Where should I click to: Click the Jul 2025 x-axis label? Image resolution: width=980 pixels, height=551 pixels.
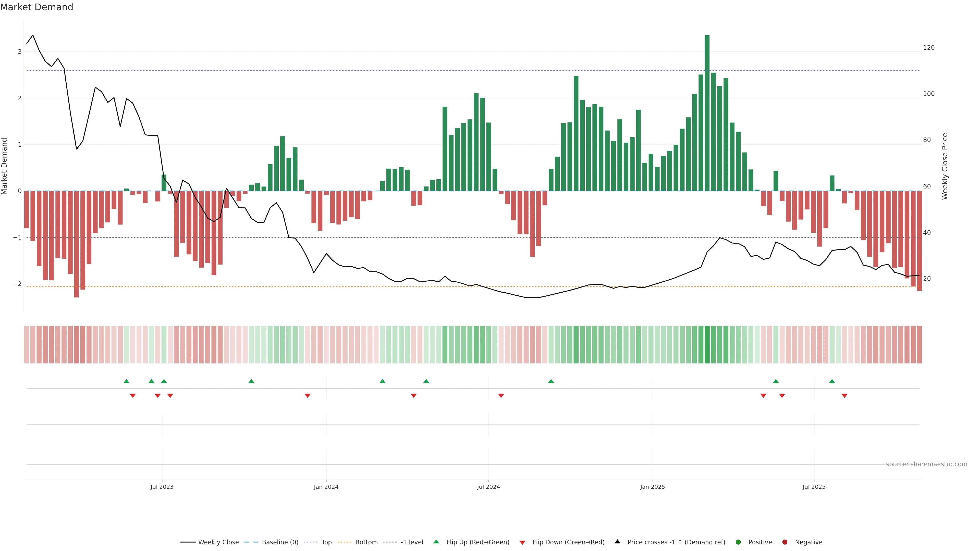pos(814,487)
